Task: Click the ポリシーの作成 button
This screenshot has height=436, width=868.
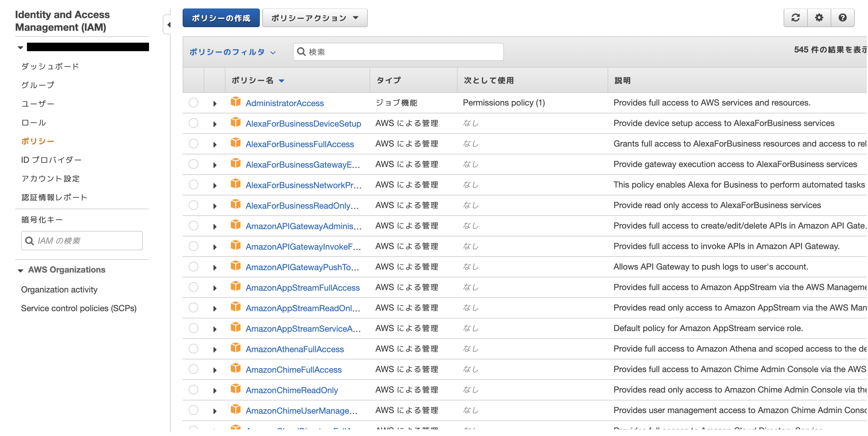Action: [221, 18]
